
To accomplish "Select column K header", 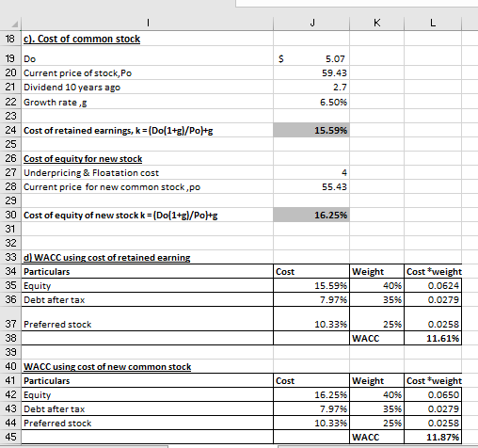I will point(376,23).
